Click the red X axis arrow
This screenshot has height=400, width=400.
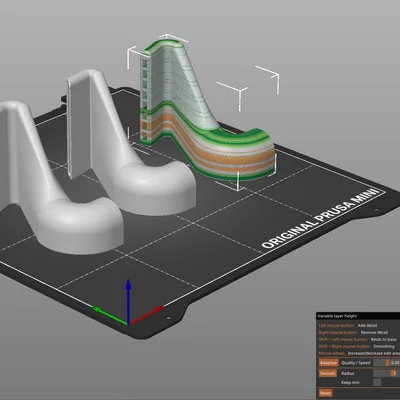pyautogui.click(x=147, y=315)
